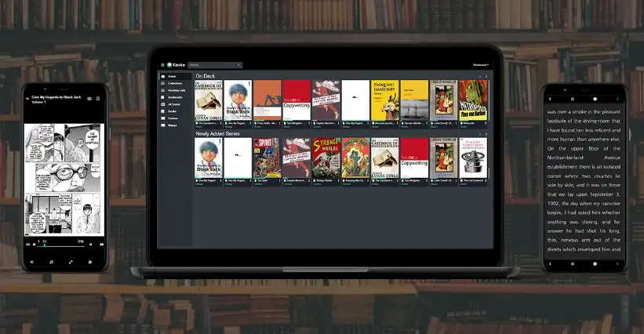Skip to last page in manga reader
Viewport: 644px width, 334px height.
(101, 244)
